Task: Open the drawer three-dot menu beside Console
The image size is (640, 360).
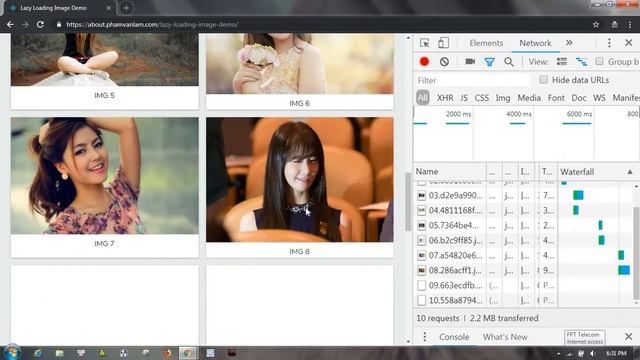Action: 424,337
